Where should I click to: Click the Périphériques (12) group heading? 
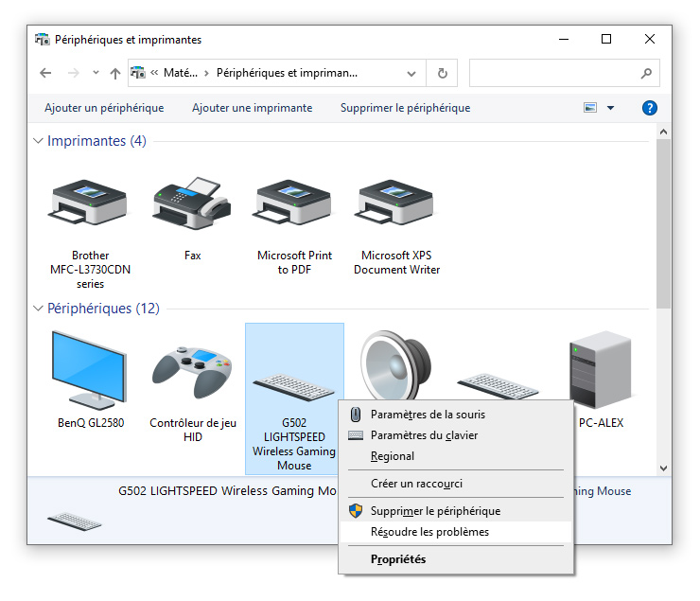(x=103, y=309)
